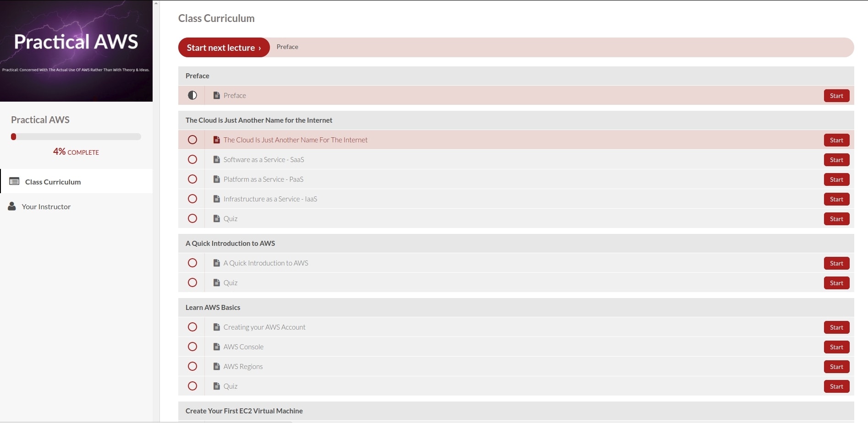Click document icon beside Creating your AWS Account
This screenshot has height=423, width=868.
217,327
